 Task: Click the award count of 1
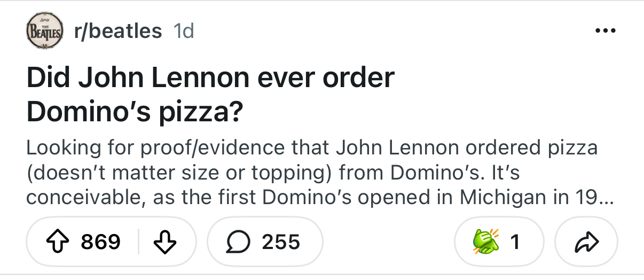pos(515,242)
